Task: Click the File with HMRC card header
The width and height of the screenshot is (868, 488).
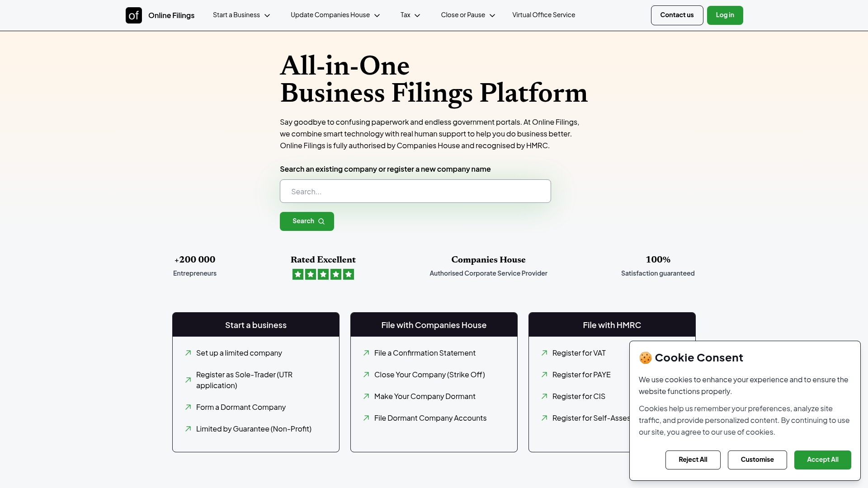Action: click(x=612, y=324)
